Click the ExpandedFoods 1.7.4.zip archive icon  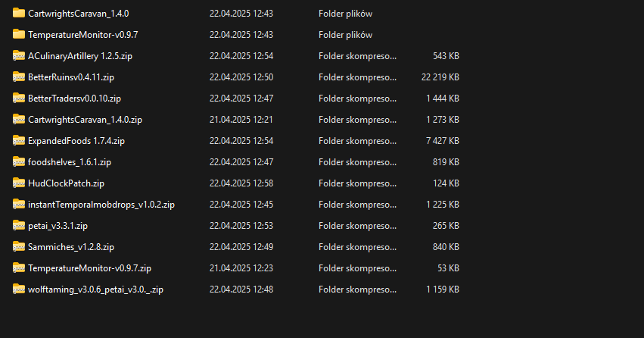pos(19,140)
